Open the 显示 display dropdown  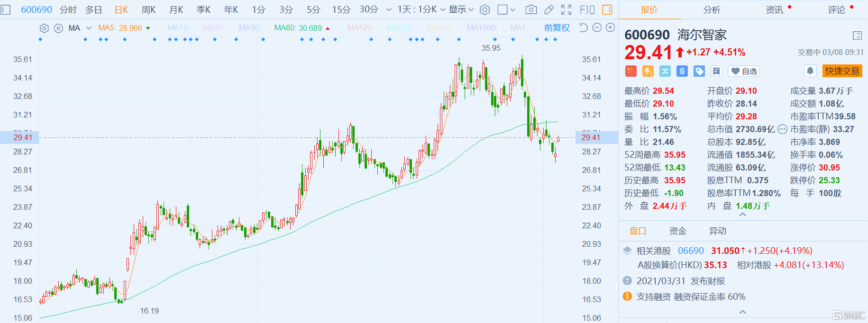click(x=461, y=9)
